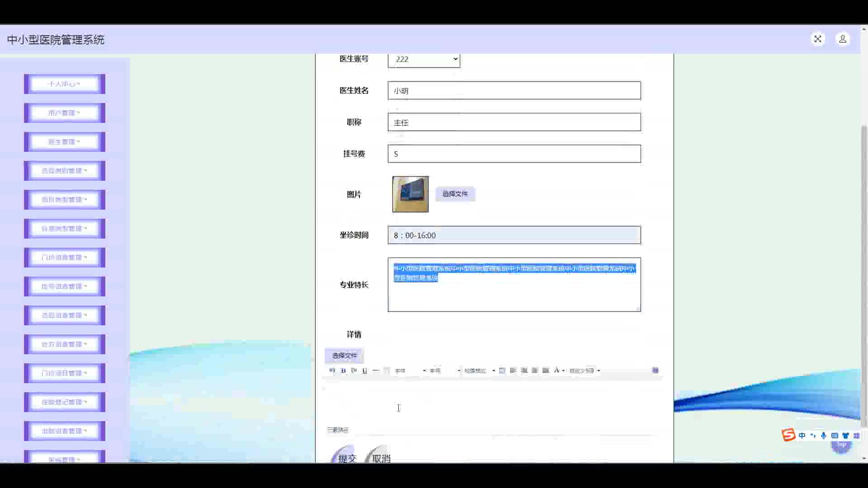This screenshot has height=488, width=868.
Task: Expand 医生管理 sidebar menu
Action: [65, 142]
